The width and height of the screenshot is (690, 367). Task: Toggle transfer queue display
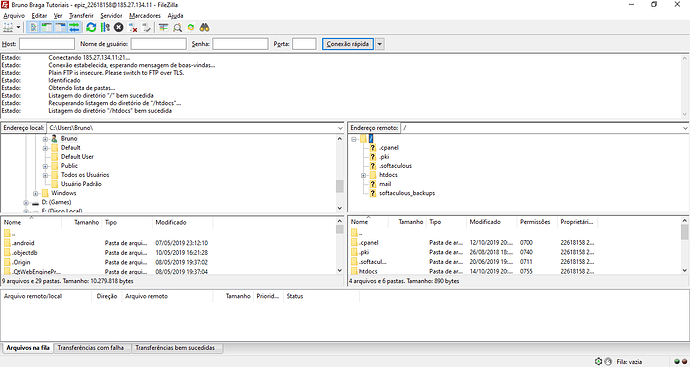coord(74,28)
